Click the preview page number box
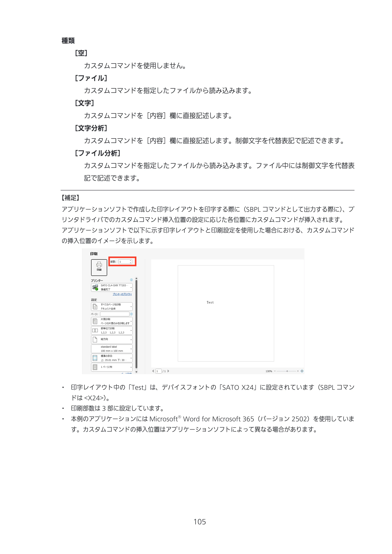The height and width of the screenshot is (554, 392). click(x=158, y=371)
